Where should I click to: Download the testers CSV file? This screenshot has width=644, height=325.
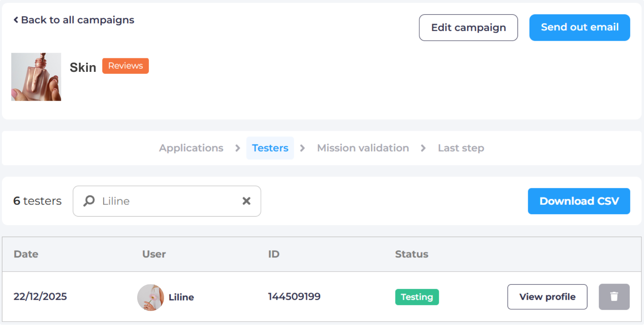(x=579, y=201)
